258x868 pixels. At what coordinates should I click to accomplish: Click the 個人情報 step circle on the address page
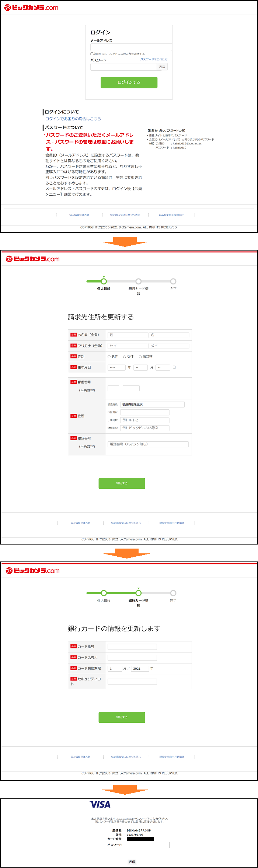[x=104, y=281]
